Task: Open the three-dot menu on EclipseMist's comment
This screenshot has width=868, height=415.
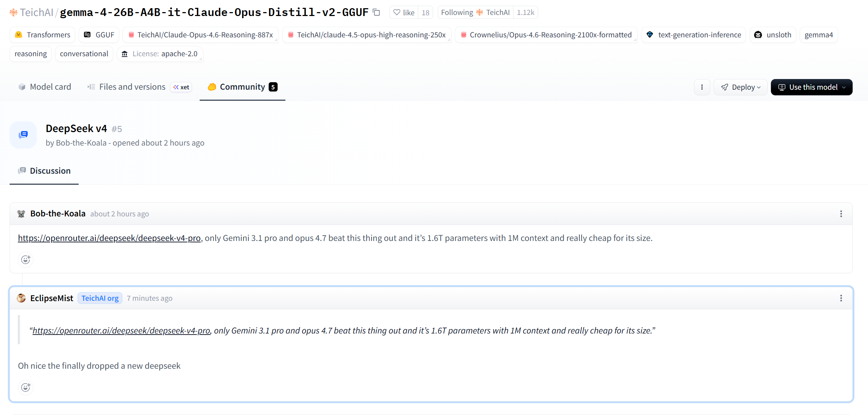Action: (841, 298)
